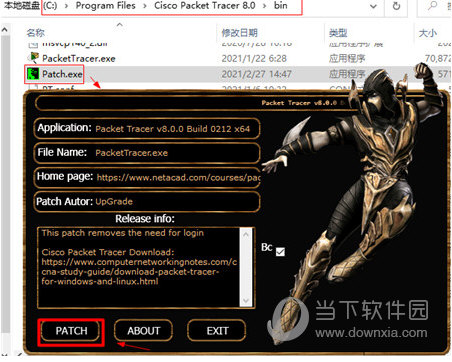Open address bar history dropdown
The width and height of the screenshot is (452, 362).
pyautogui.click(x=373, y=6)
